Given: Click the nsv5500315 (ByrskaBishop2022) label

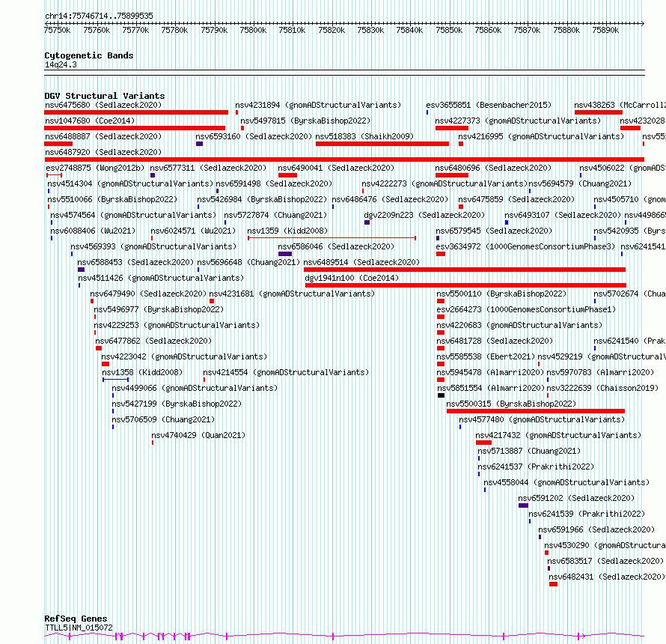Looking at the screenshot, I should click(x=511, y=404).
